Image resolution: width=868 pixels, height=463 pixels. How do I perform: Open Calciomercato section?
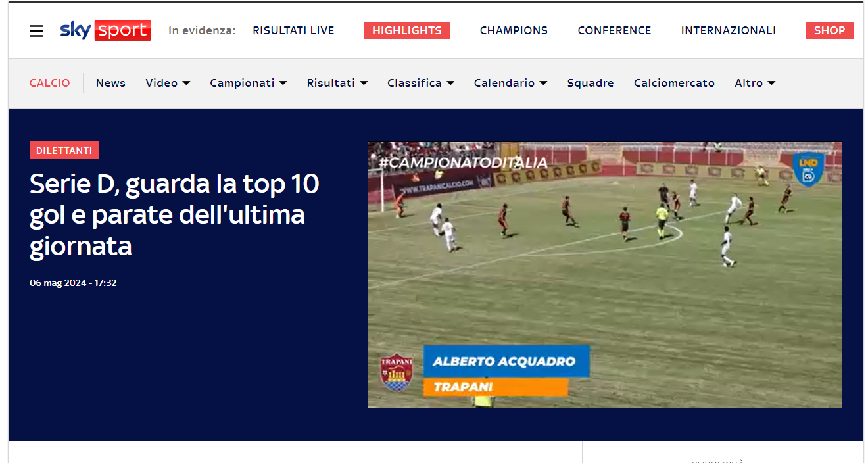click(x=674, y=83)
